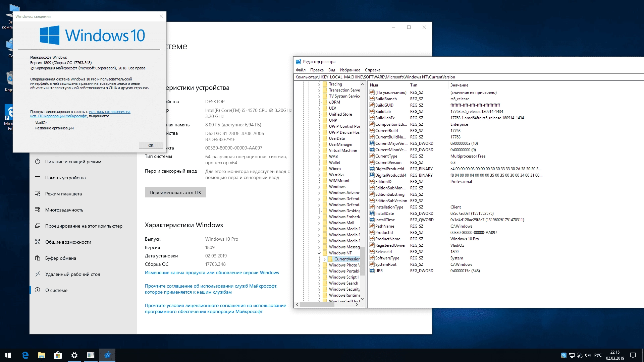This screenshot has width=644, height=362.
Task: Click the Projecting to this PC icon
Action: [x=38, y=226]
